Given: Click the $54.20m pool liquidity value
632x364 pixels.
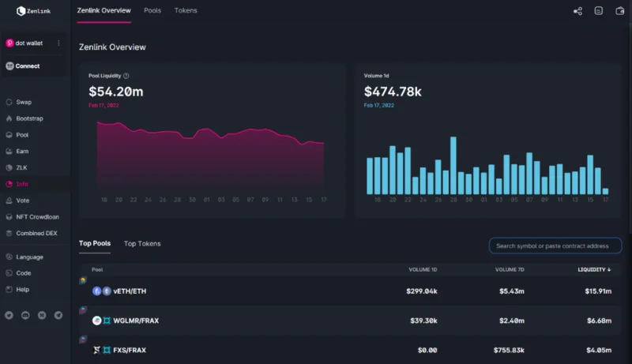Looking at the screenshot, I should 116,92.
